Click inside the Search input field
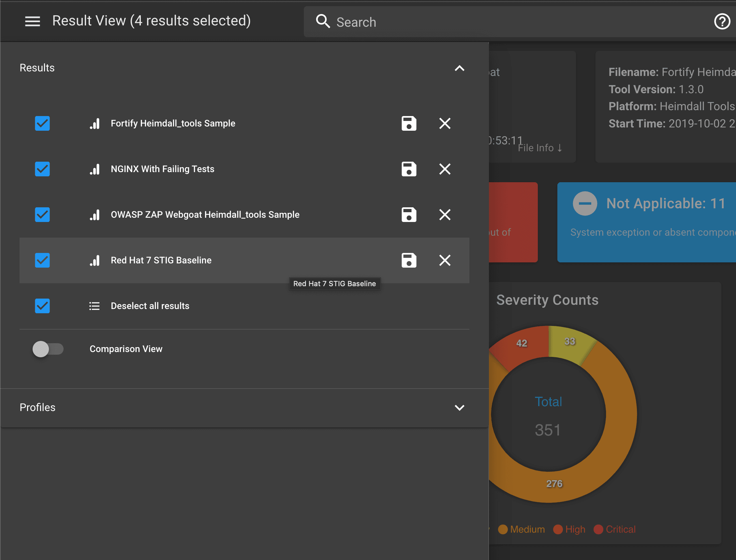 click(x=433, y=22)
